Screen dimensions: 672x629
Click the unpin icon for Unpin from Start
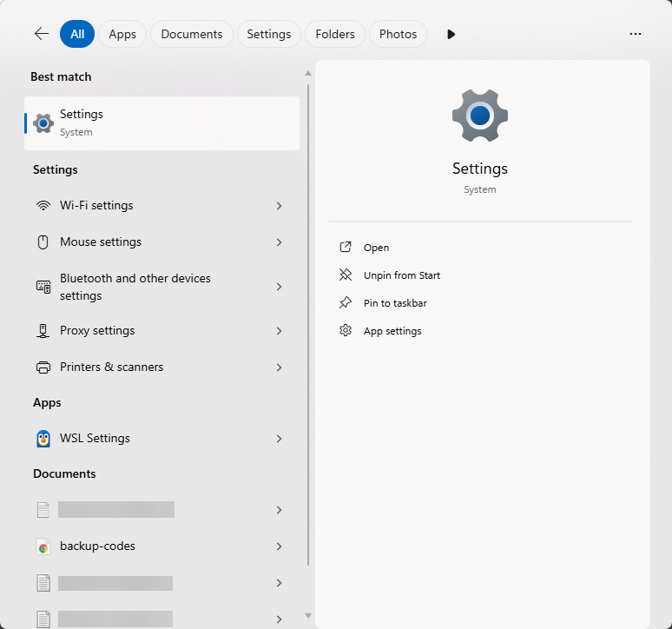tap(346, 275)
